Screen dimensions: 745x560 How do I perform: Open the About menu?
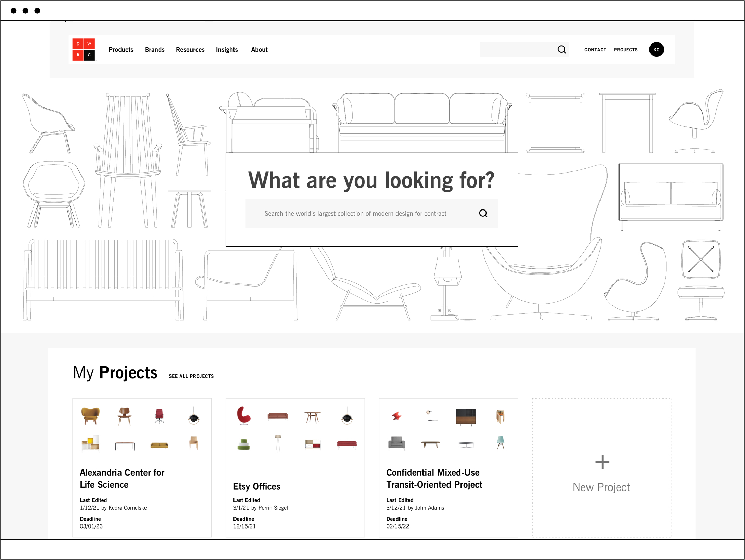pos(259,50)
